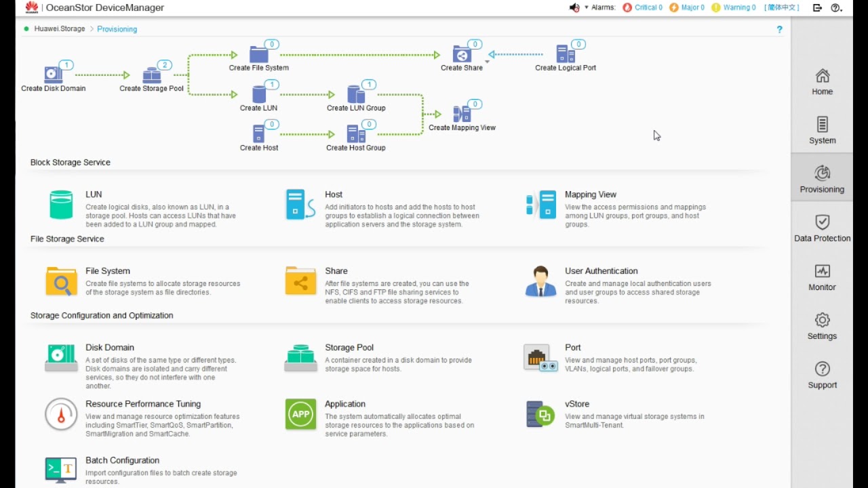Open System in the sidebar

[822, 130]
